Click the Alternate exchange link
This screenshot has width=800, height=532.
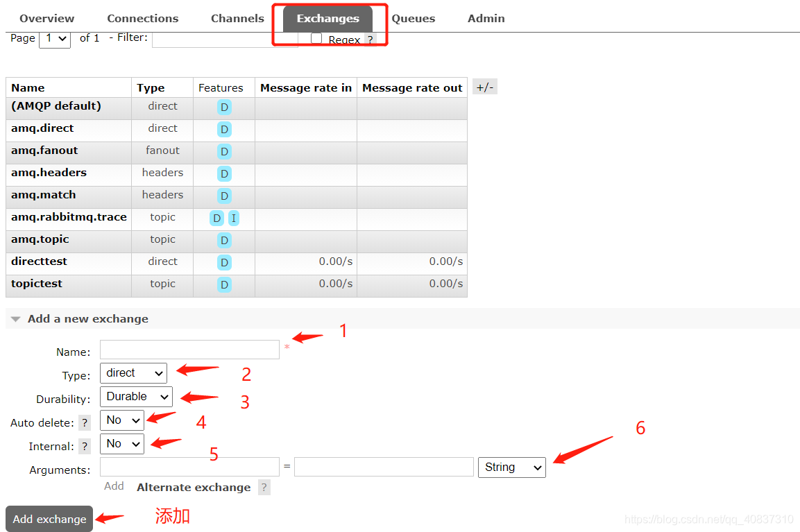coord(194,487)
